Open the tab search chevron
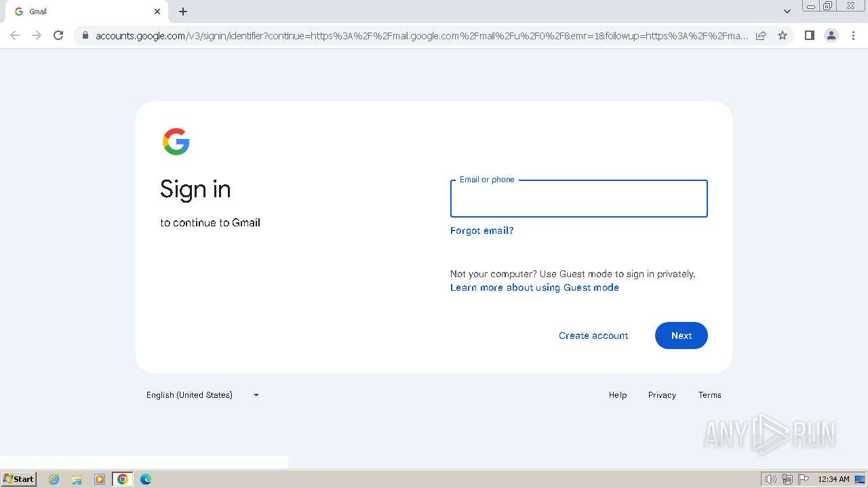This screenshot has height=488, width=868. pyautogui.click(x=787, y=12)
